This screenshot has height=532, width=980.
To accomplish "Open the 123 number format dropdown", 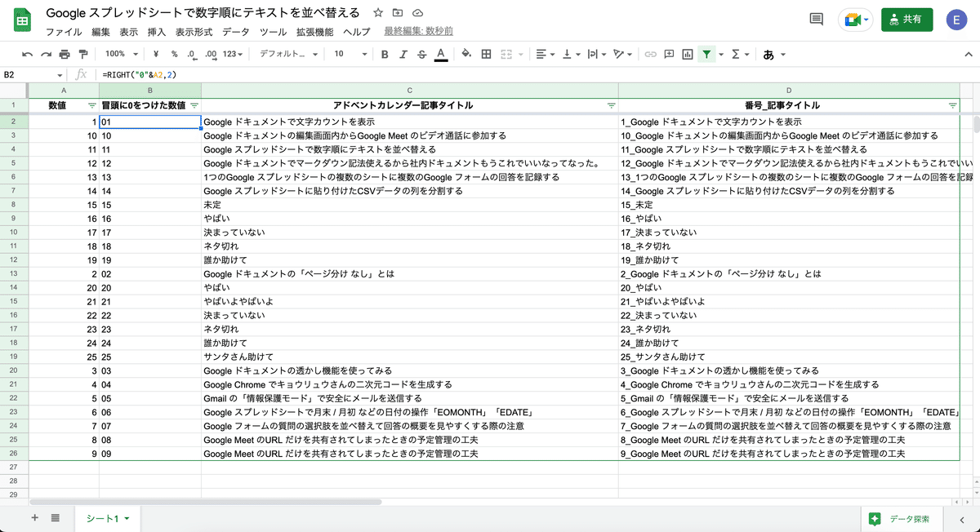I will pos(234,54).
